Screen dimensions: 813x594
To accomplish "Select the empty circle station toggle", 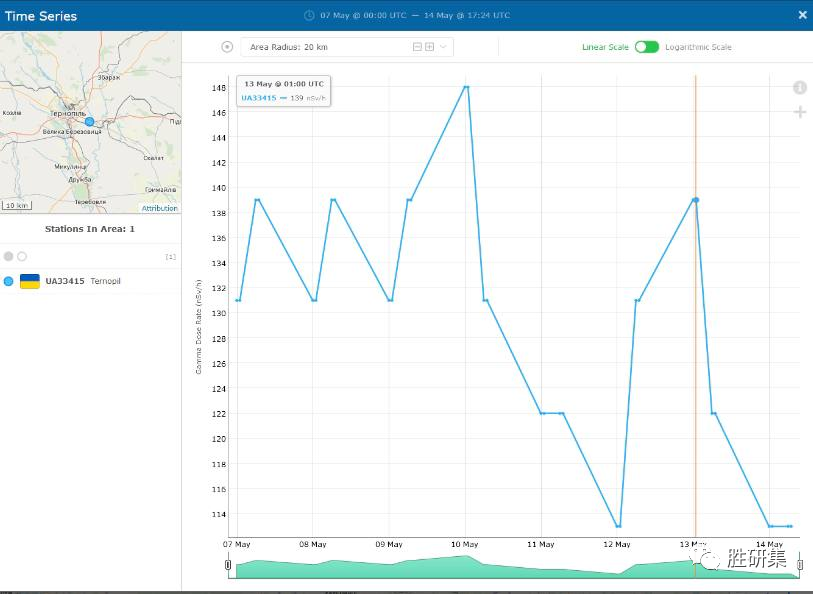I will coord(22,257).
